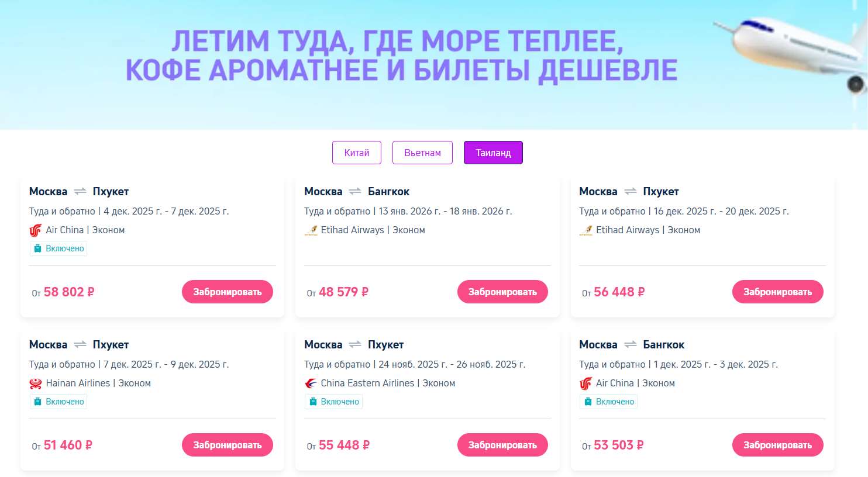The image size is (868, 477).
Task: Click the price От 58 802 ₽ on the first card
Action: tap(62, 292)
